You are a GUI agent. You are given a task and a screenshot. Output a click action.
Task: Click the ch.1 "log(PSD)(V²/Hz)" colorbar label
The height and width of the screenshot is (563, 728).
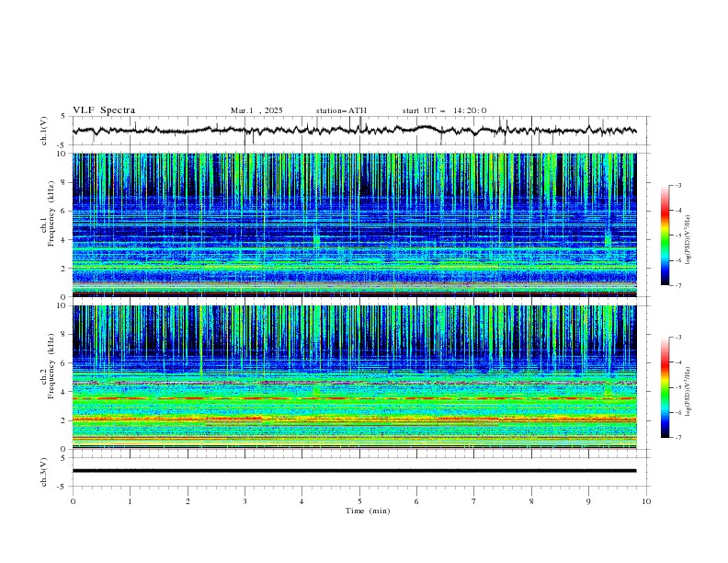688,240
